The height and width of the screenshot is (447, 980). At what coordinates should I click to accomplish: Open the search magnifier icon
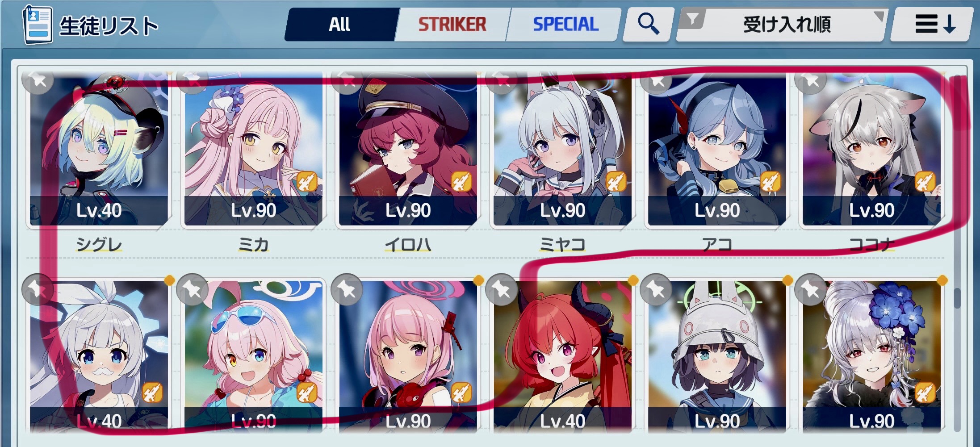[x=648, y=24]
